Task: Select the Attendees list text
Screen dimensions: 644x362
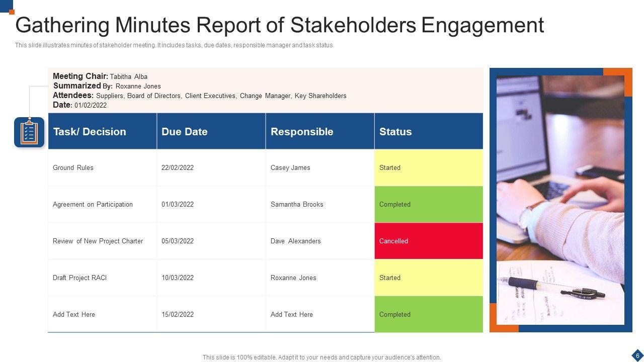Action: [x=200, y=96]
